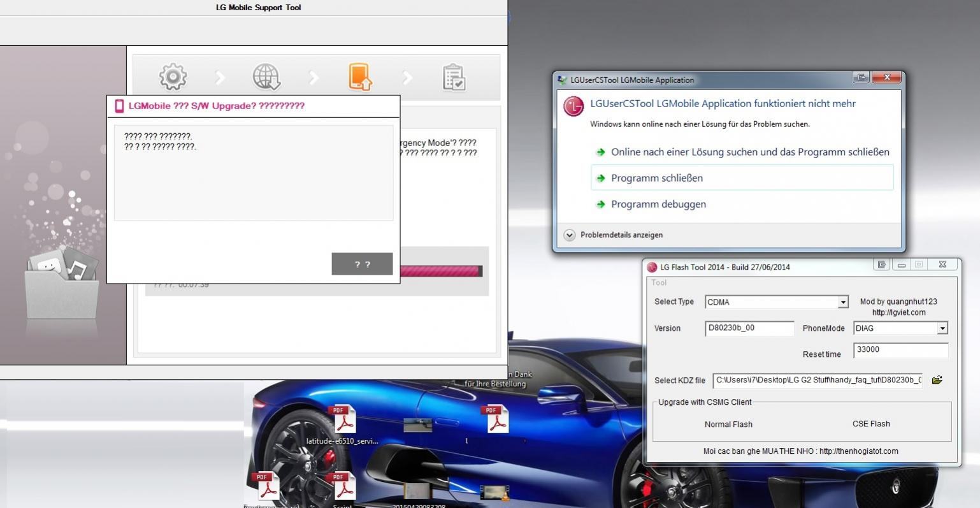Click the gray ?? button in upgrade dialog
Image resolution: width=980 pixels, height=508 pixels.
[362, 264]
